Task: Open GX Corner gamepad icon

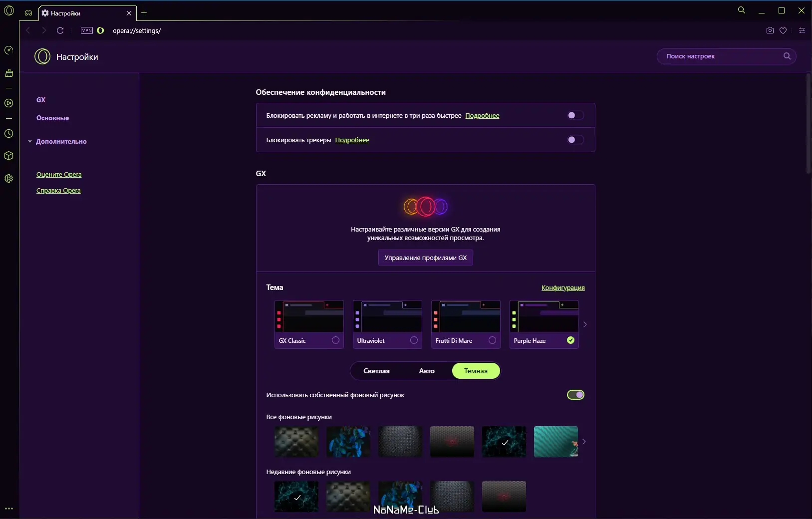Action: tap(28, 13)
